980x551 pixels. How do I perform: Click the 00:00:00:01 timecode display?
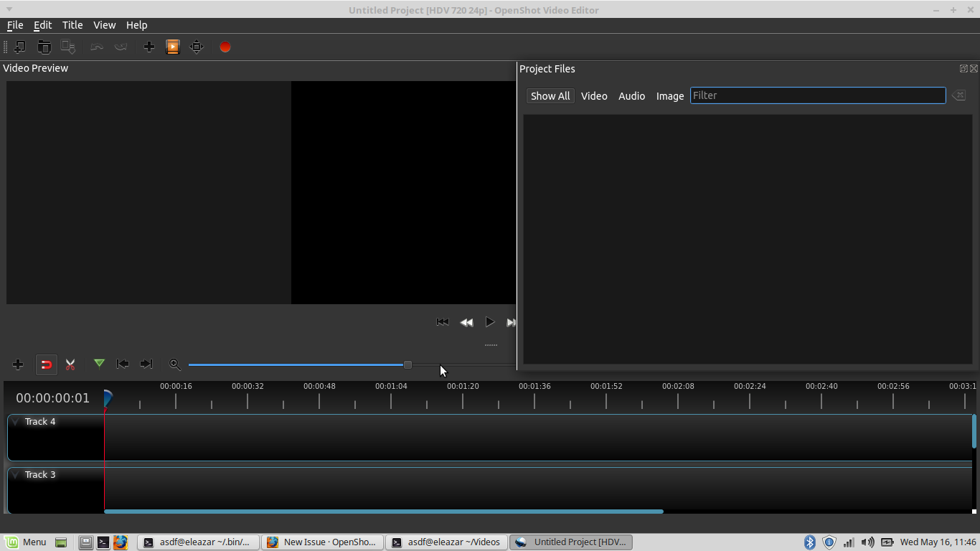coord(53,398)
